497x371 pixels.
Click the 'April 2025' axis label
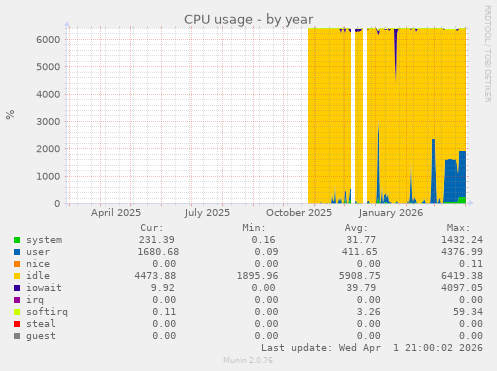(116, 213)
